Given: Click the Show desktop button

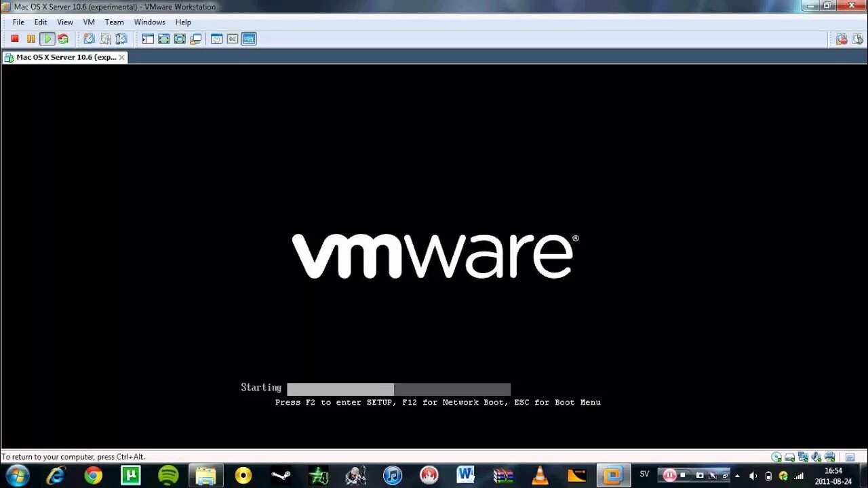Looking at the screenshot, I should pos(863,476).
